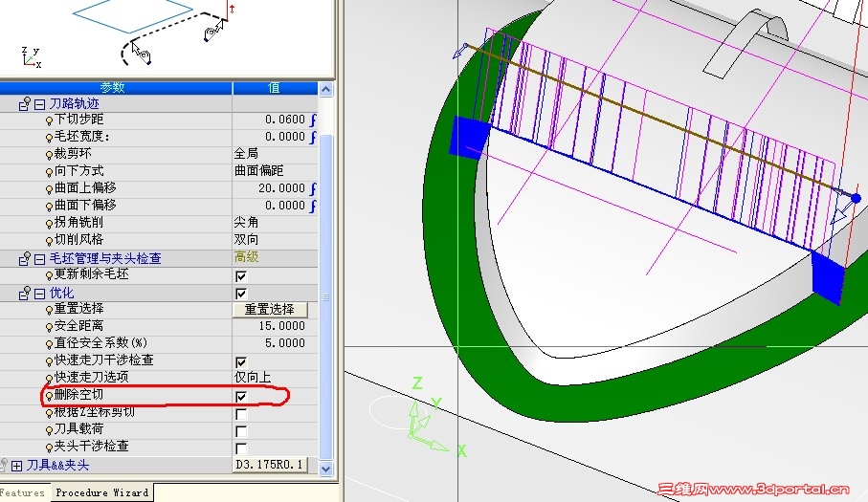The height and width of the screenshot is (502, 868).
Task: Click the blue endpoint dot of the toolpath line
Action: [x=856, y=198]
